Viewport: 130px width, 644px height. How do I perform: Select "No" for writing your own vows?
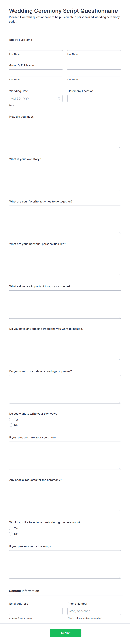(11, 425)
